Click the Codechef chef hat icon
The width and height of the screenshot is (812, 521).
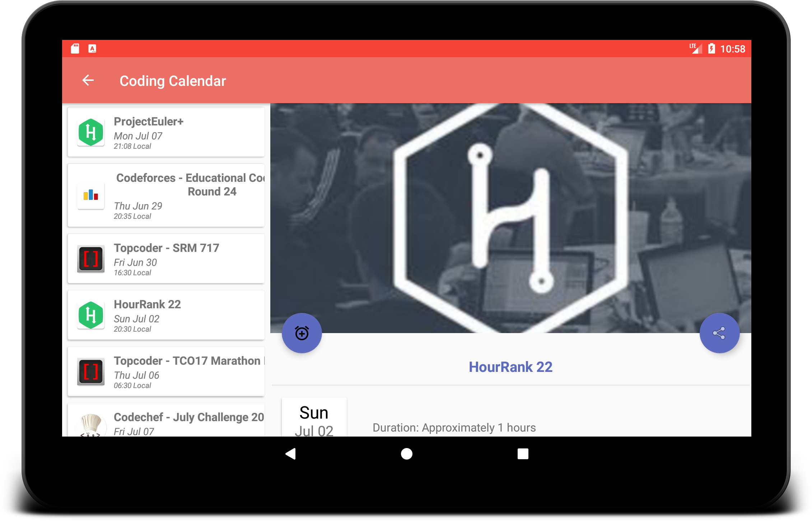91,425
